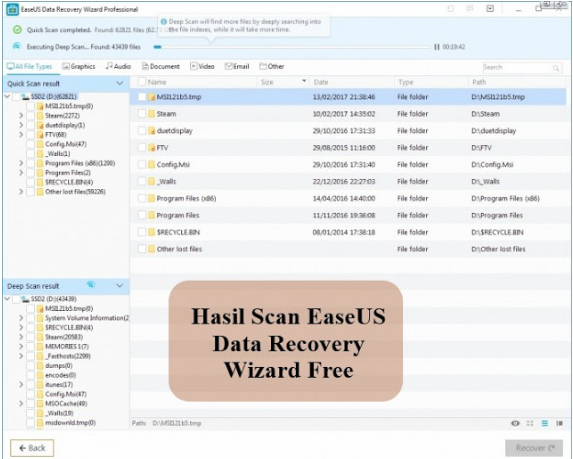Sort by the Type column header
Viewport: 573px width, 459px height.
pos(406,82)
